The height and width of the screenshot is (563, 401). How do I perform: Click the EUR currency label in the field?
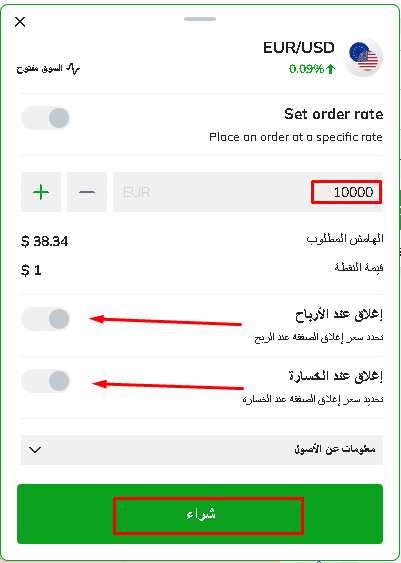[136, 192]
